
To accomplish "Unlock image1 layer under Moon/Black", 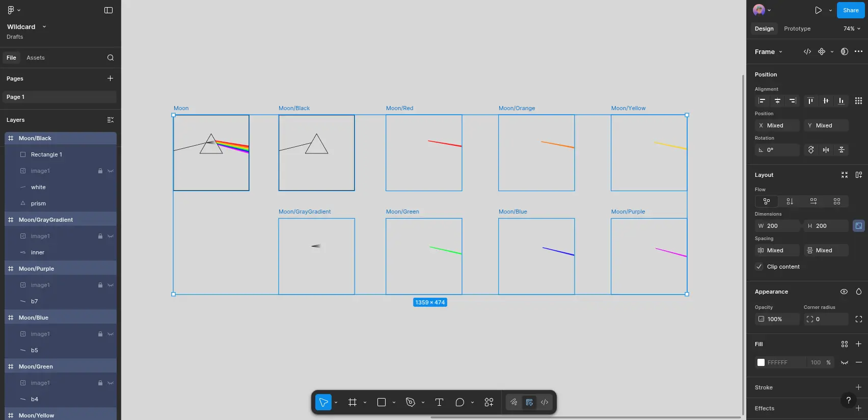I will (100, 171).
